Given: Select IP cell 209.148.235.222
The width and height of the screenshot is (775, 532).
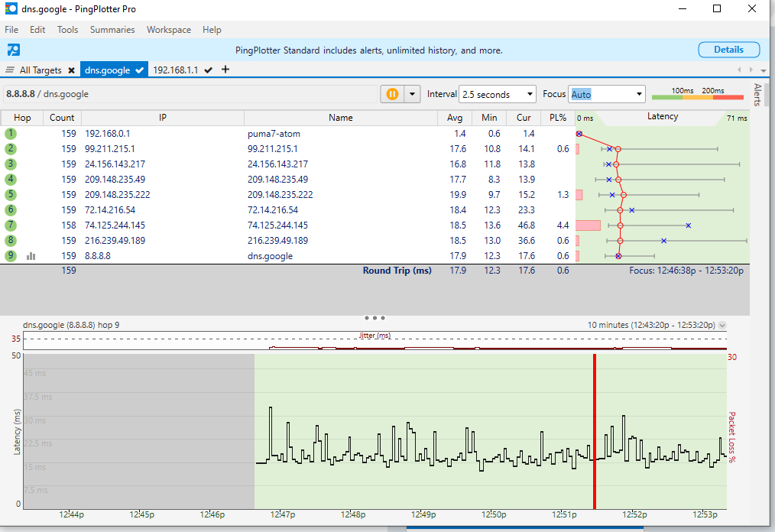Looking at the screenshot, I should click(118, 195).
